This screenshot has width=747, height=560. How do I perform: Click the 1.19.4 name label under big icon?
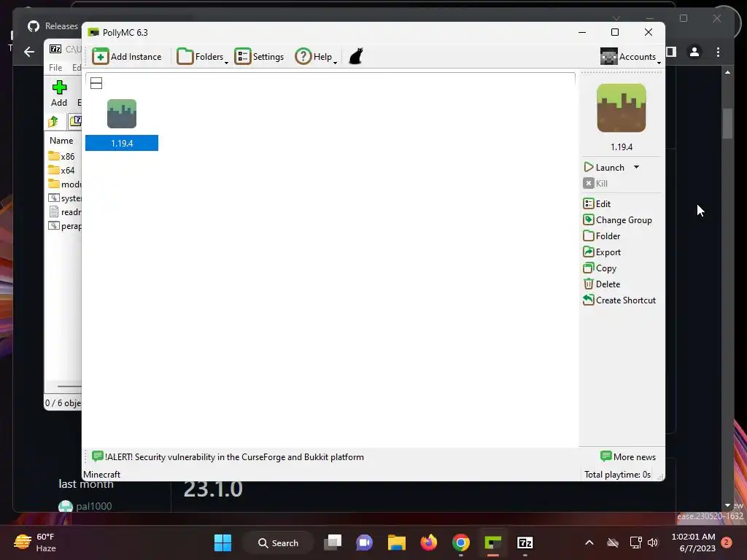click(x=622, y=147)
